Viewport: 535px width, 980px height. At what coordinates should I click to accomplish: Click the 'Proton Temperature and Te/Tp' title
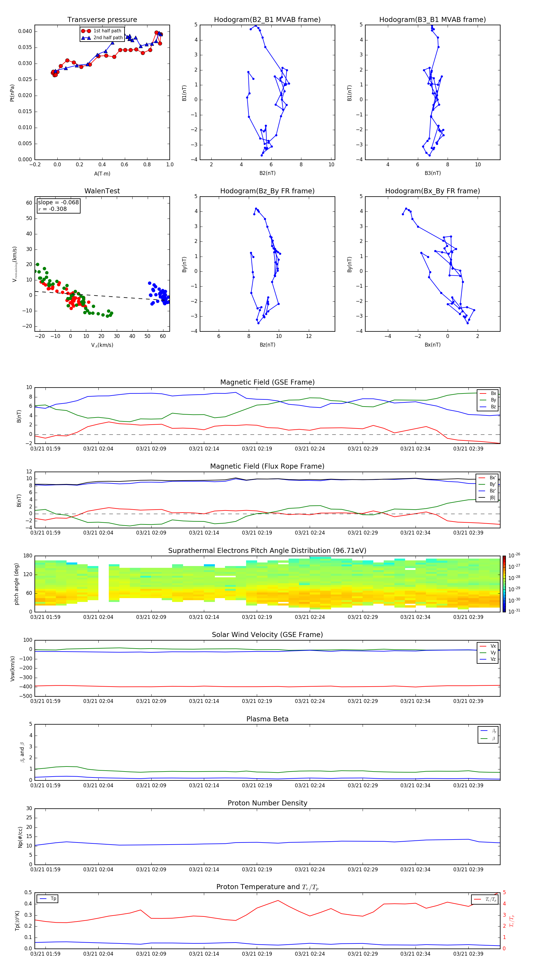tap(267, 887)
